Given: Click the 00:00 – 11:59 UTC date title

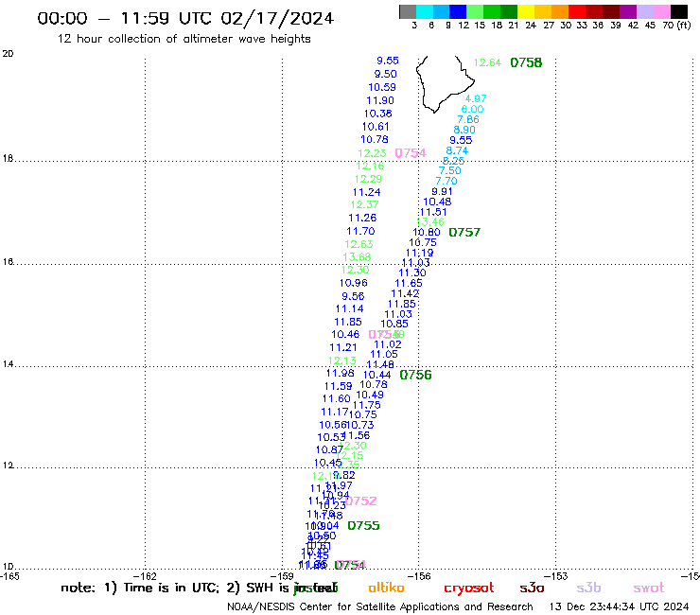Looking at the screenshot, I should pos(185,18).
